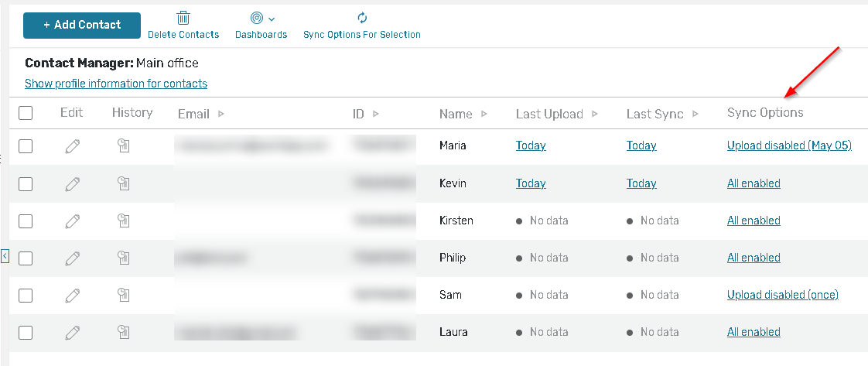Open the Dashboards menu icon
The image size is (868, 366).
(257, 19)
